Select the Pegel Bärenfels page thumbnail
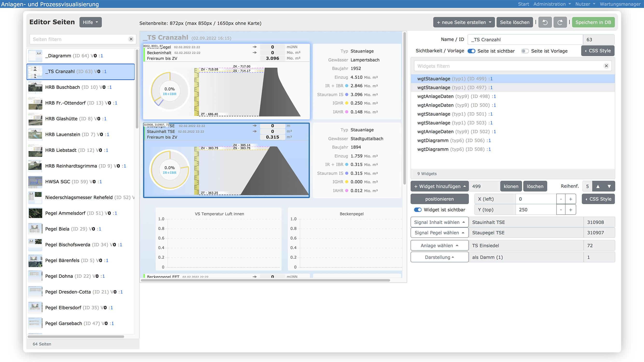 tap(35, 260)
